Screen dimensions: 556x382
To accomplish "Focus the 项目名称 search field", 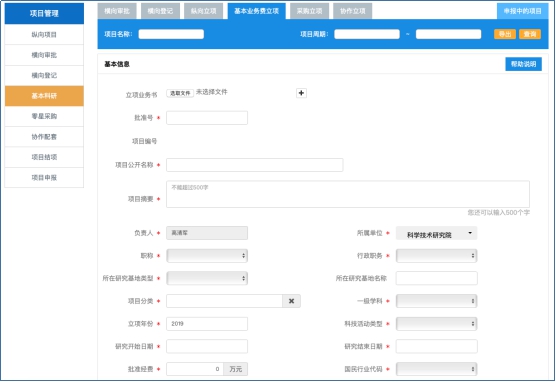I will pos(171,34).
